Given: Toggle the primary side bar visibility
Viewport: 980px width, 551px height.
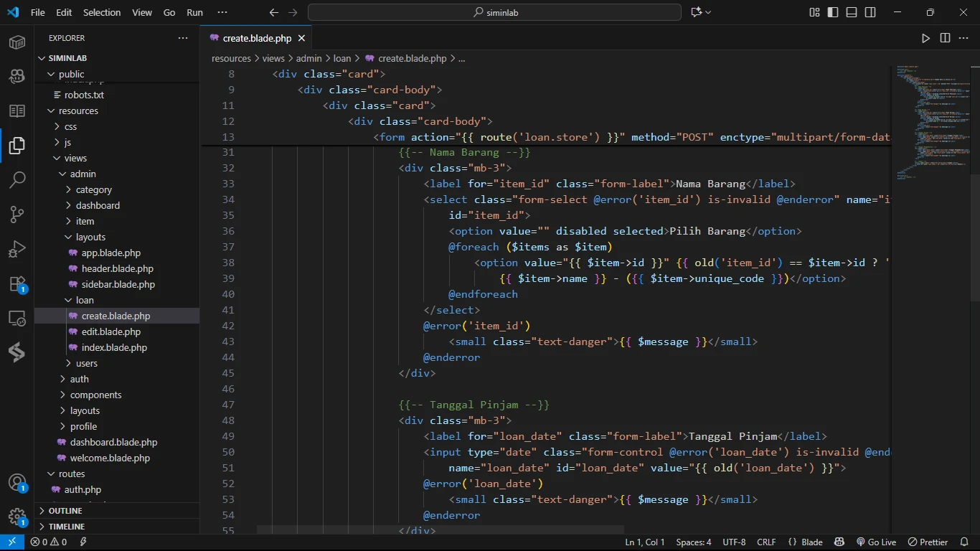Looking at the screenshot, I should click(833, 12).
